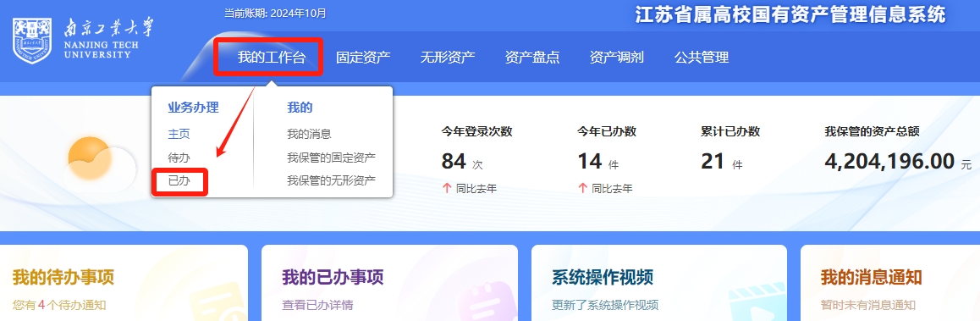Click the red up arrow under 今年登录次数

point(446,188)
